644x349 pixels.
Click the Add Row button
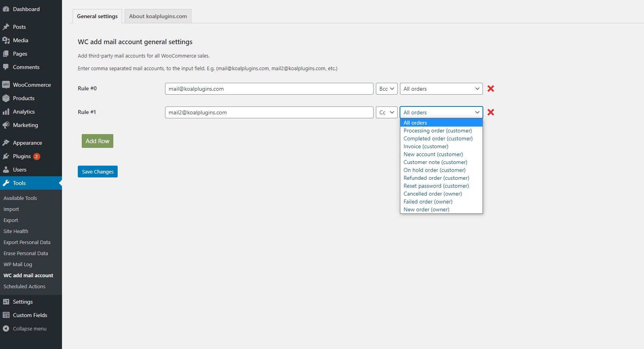[98, 141]
